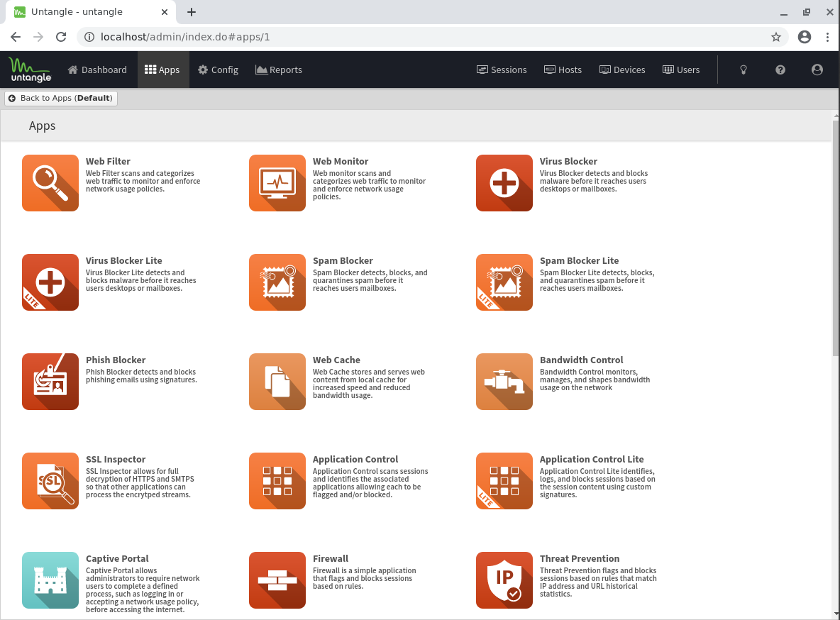This screenshot has height=620, width=840.
Task: Click the Captive Portal castle icon
Action: 50,580
